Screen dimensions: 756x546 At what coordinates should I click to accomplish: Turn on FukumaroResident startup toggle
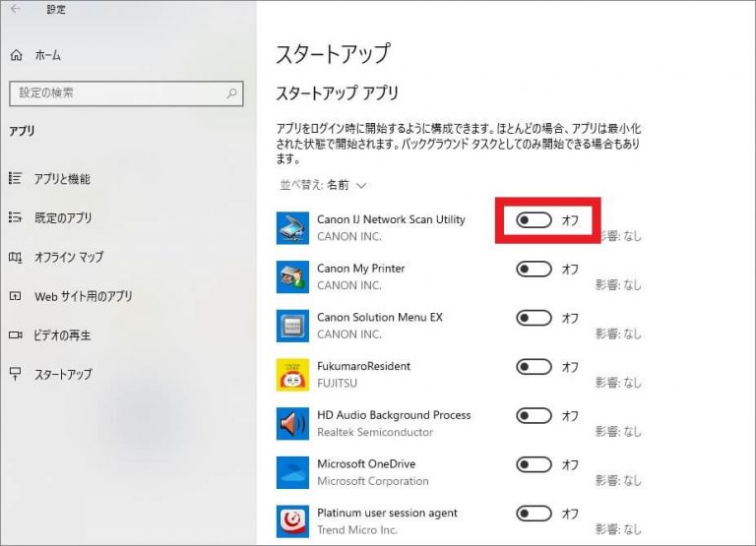coord(534,367)
